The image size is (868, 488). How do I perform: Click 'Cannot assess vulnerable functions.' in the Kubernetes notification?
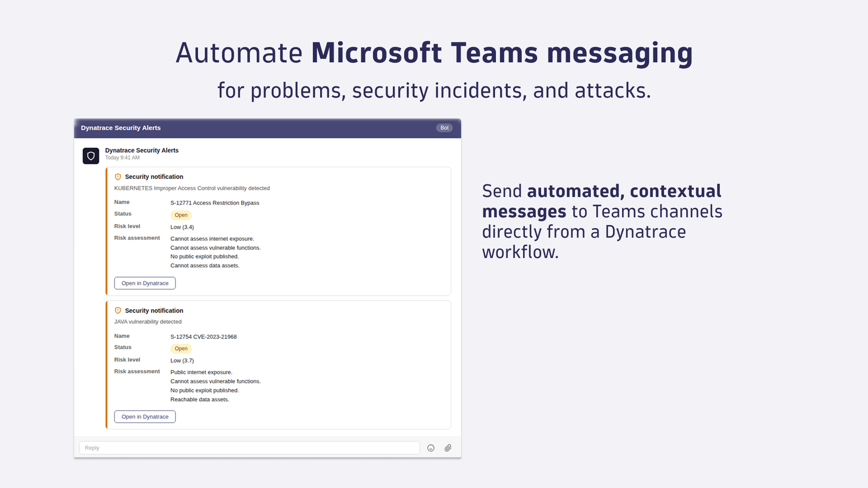click(x=216, y=248)
